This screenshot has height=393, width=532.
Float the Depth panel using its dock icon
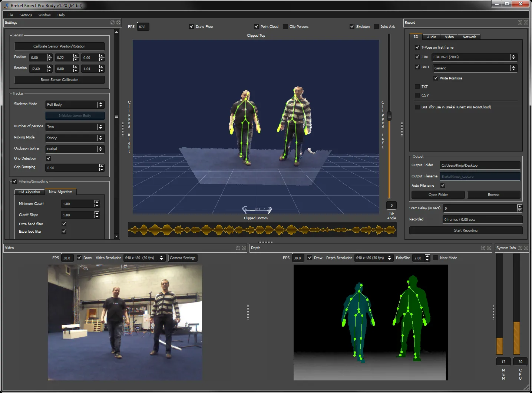click(483, 248)
